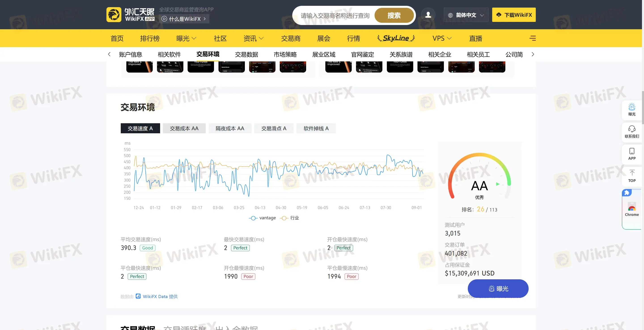Expand the 资讯 navigation dropdown
644x330 pixels.
coord(254,38)
